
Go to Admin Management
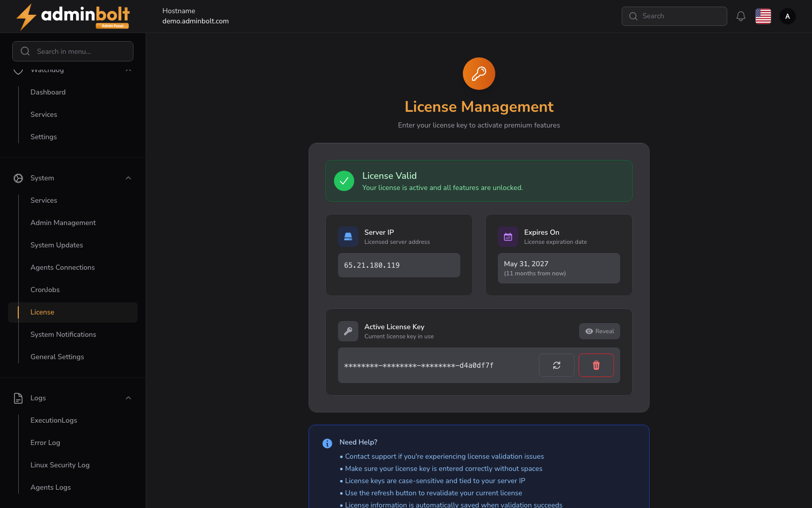coord(63,223)
